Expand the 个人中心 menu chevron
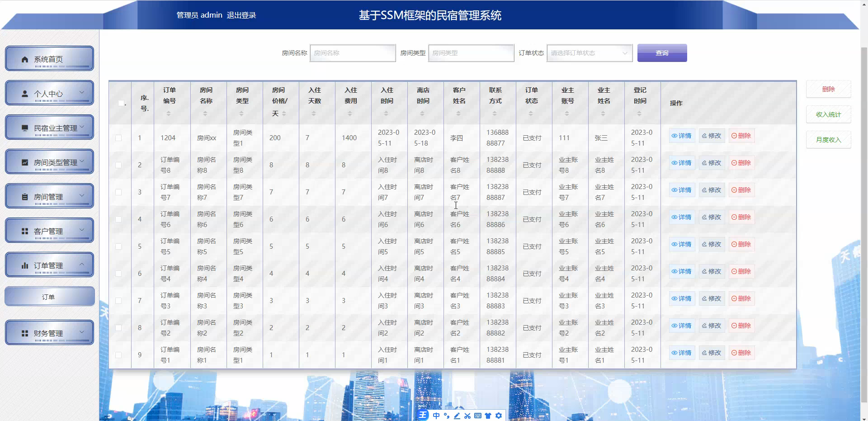868x421 pixels. (82, 93)
